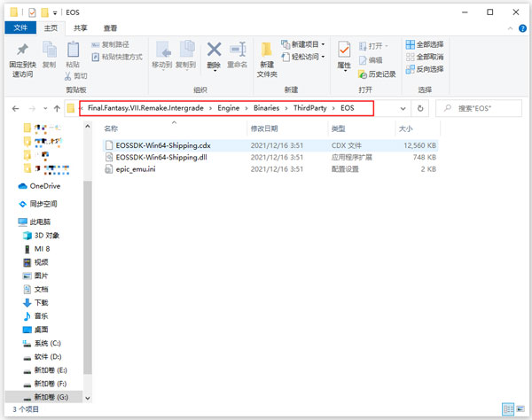Click Edit in the Open group
This screenshot has width=532, height=420.
(x=371, y=60)
